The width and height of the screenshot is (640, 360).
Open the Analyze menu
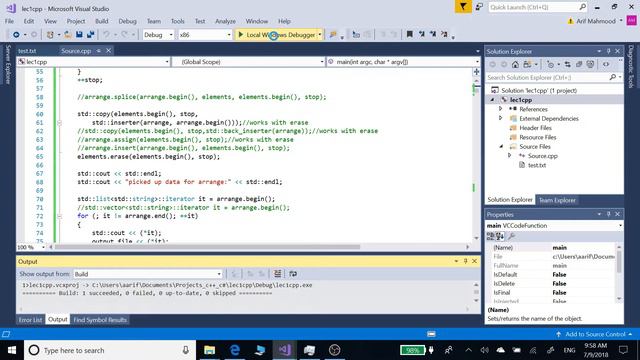225,21
